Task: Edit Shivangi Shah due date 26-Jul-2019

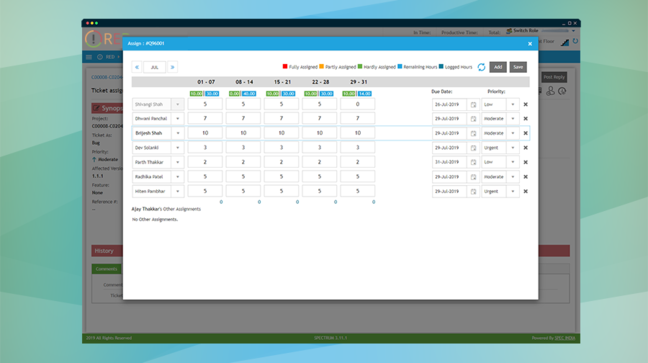Action: click(450, 105)
